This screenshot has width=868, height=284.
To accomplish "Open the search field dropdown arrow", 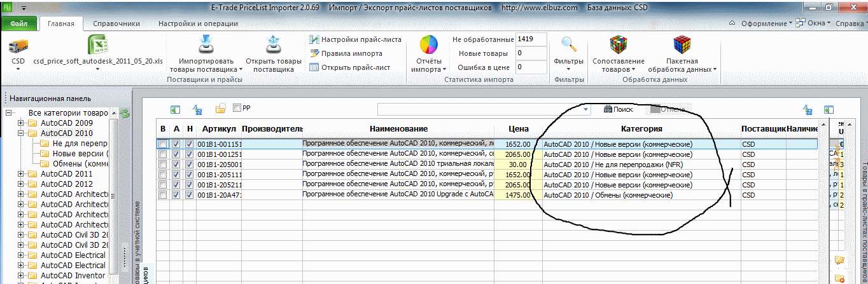I will pos(586,109).
